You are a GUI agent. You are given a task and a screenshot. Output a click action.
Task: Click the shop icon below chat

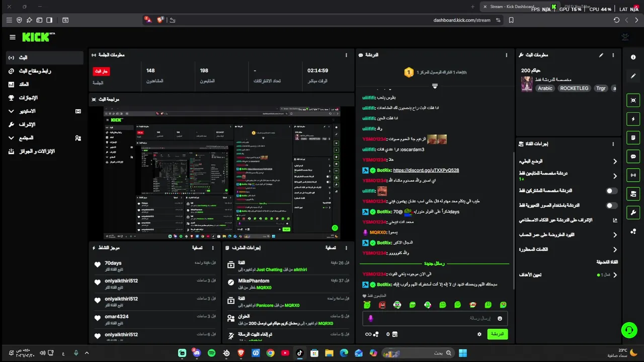[x=394, y=334]
